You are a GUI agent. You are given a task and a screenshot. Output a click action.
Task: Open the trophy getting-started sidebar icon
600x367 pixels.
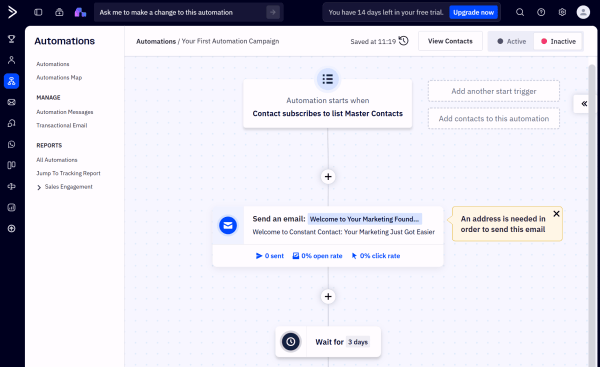tap(11, 39)
